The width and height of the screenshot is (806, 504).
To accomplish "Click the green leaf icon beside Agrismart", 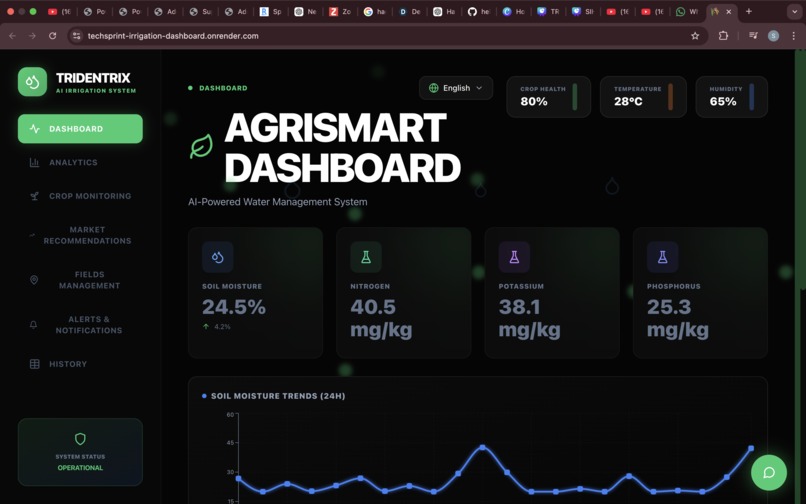I will (201, 147).
